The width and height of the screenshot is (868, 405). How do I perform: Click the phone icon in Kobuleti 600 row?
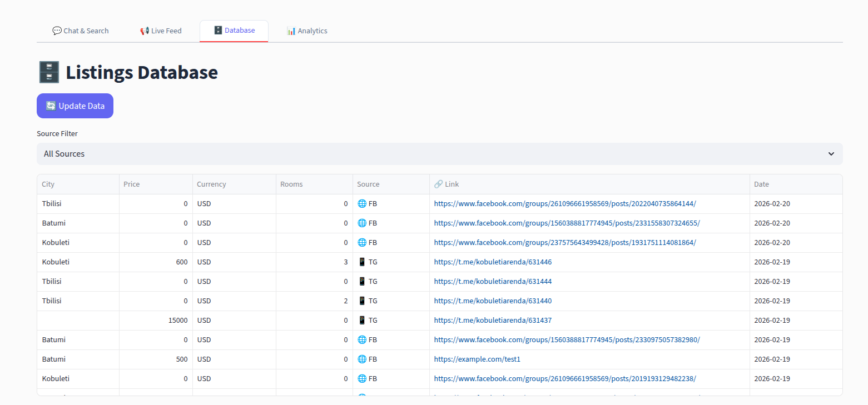pos(362,262)
